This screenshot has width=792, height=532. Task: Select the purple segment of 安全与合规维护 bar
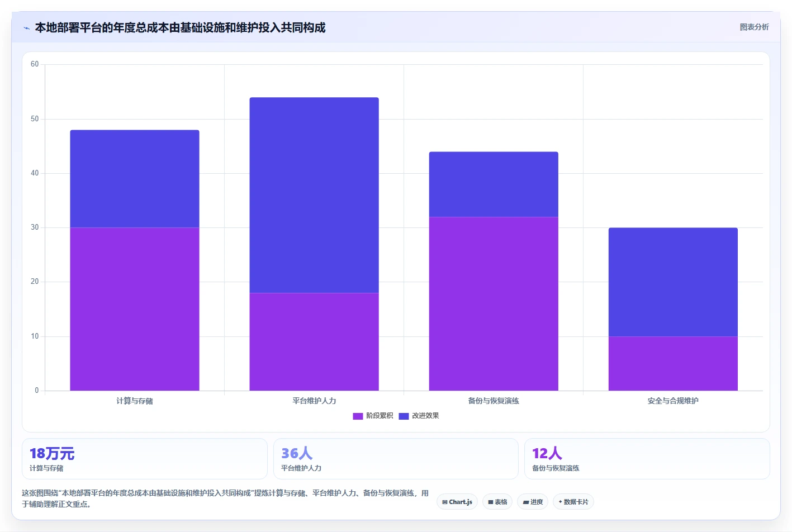[673, 363]
